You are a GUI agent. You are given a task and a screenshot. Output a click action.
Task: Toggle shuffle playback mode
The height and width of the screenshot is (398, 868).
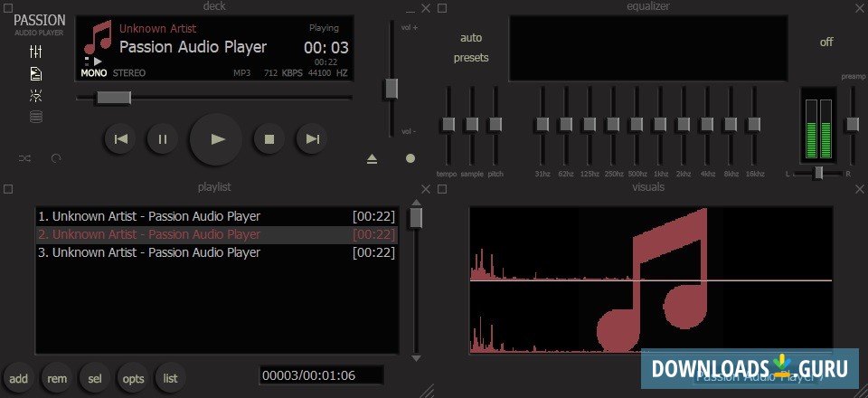(25, 158)
